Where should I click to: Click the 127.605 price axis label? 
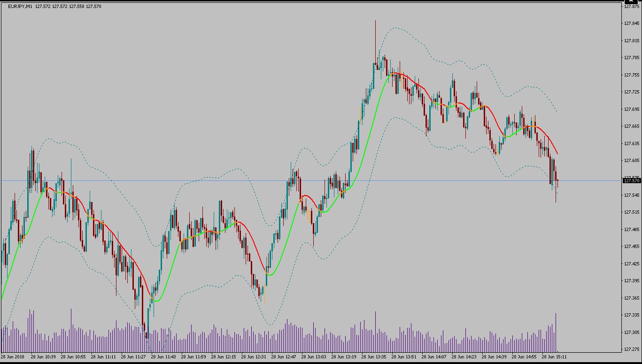[x=632, y=161]
